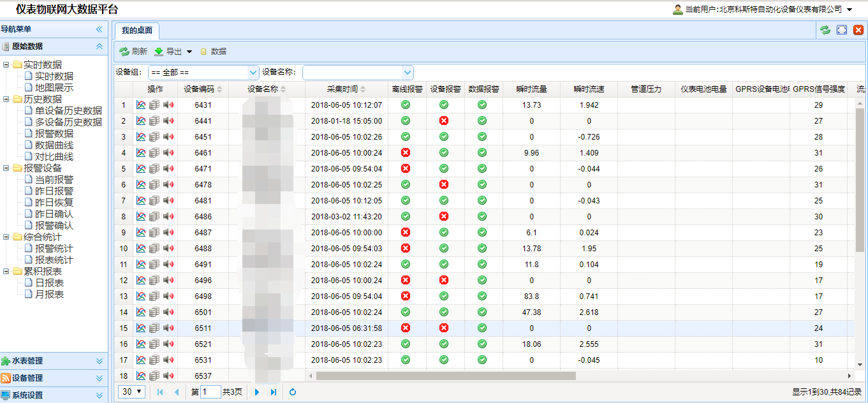Viewport: 868px width, 403px height.
Task: Click the refresh icon at the tab bar right
Action: [825, 29]
